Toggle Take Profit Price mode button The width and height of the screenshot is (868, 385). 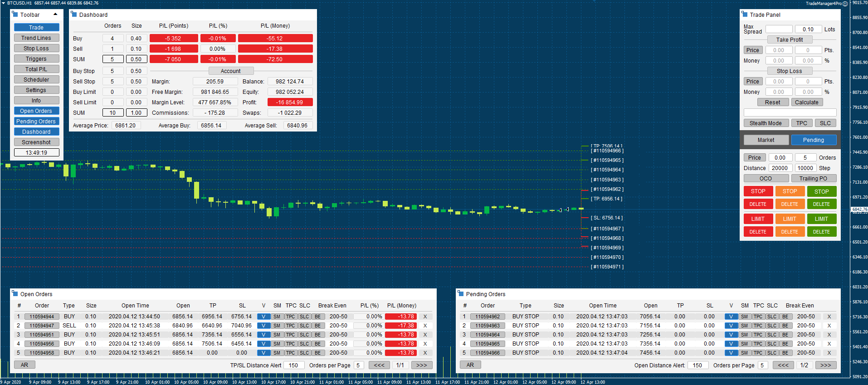pyautogui.click(x=753, y=50)
